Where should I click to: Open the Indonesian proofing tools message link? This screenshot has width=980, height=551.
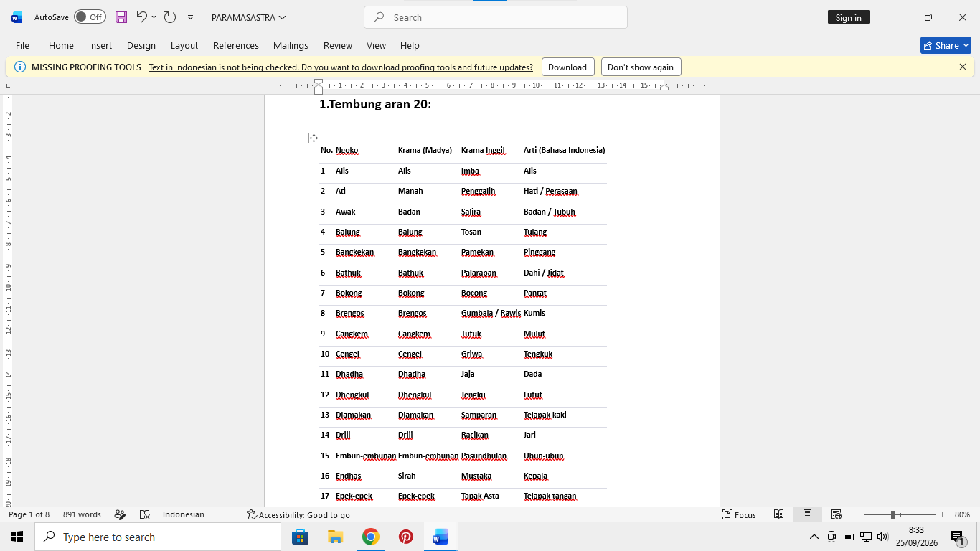tap(341, 67)
